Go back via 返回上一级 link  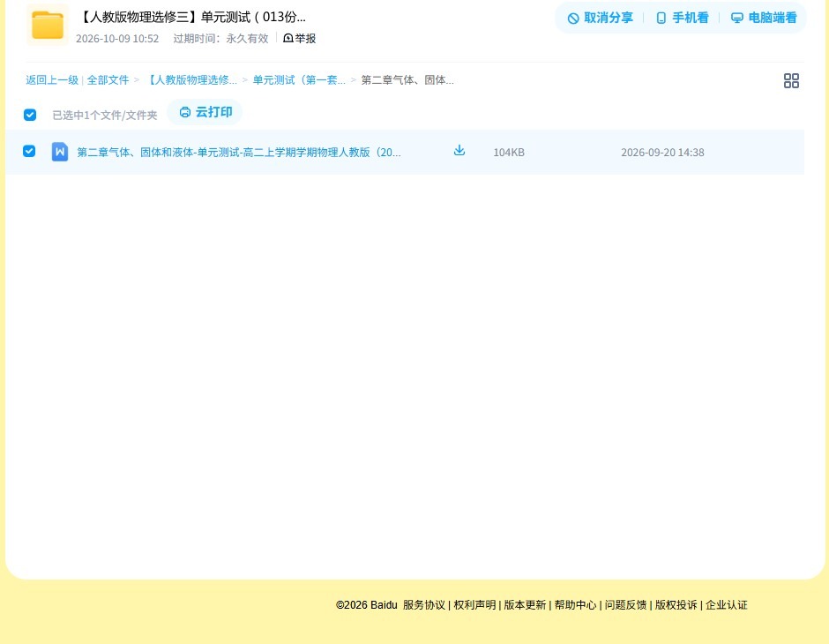click(x=52, y=80)
